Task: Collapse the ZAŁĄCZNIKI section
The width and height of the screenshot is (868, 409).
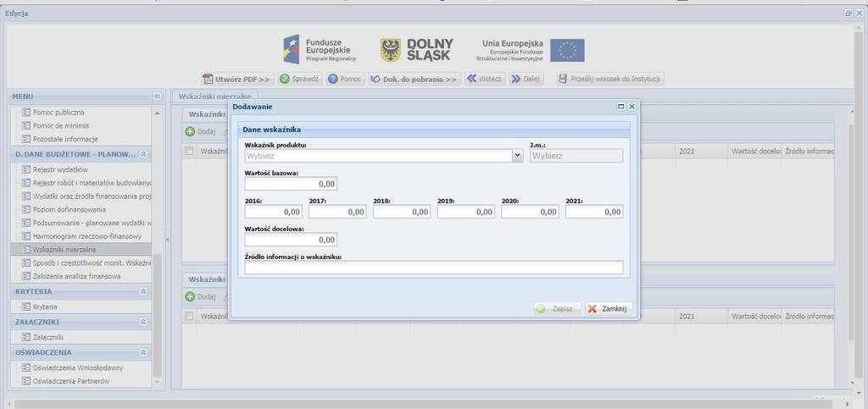Action: [x=142, y=322]
